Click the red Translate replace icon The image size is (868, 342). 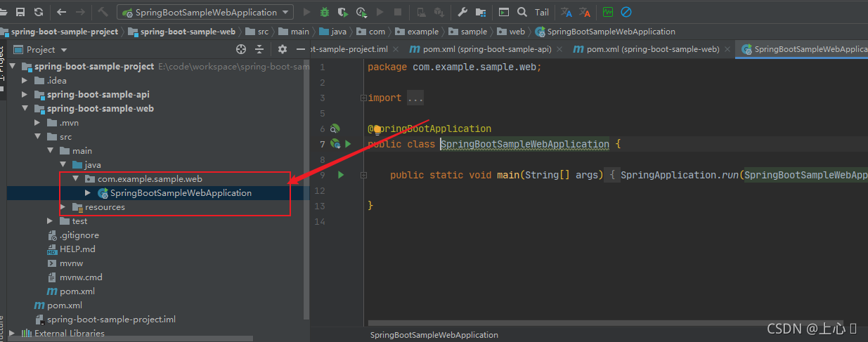(x=585, y=12)
